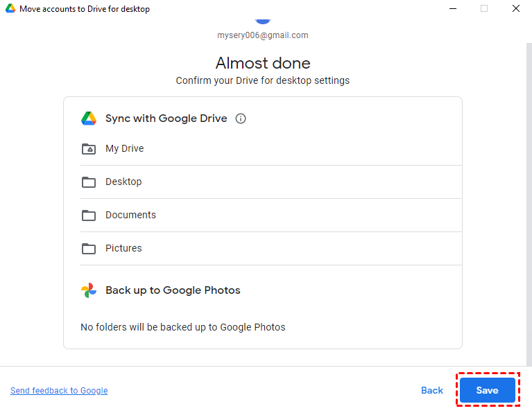Screen dimensions: 532x413
Task: Click the mysery006@gmail.com account email
Action: click(263, 35)
